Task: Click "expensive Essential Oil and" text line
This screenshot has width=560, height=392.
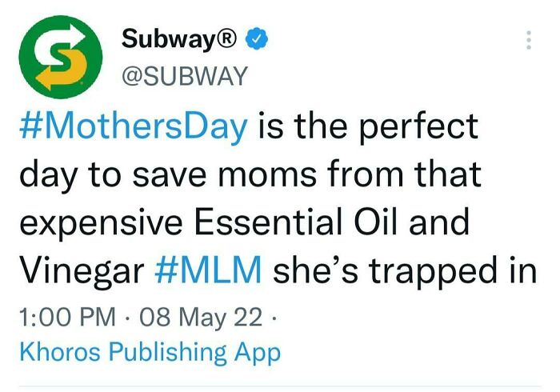Action: pos(243,223)
